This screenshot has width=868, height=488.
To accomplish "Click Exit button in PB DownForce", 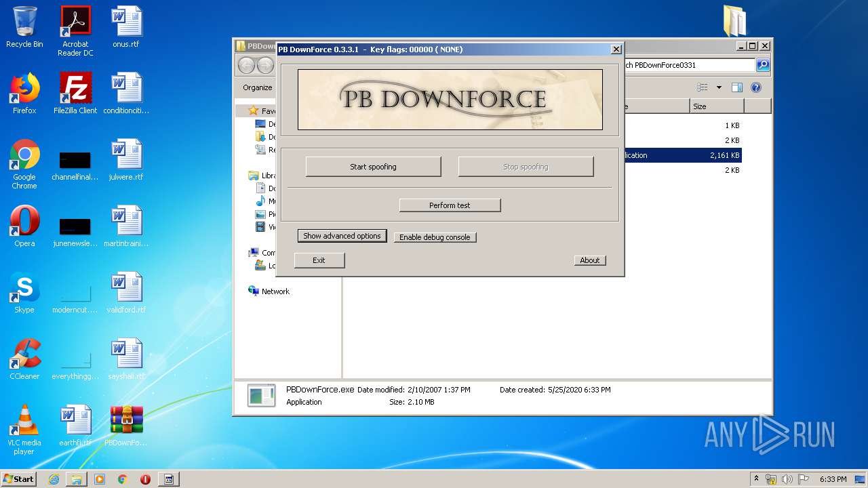I will pyautogui.click(x=319, y=260).
